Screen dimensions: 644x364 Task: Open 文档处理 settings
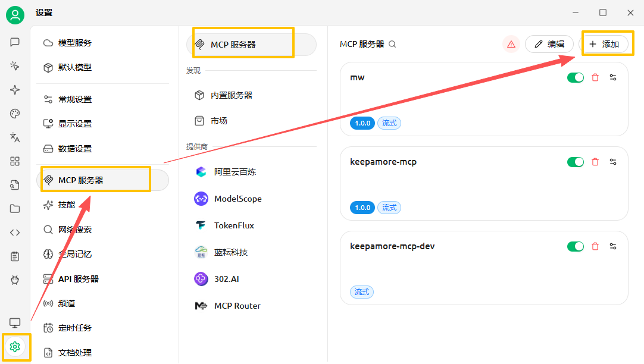(103, 353)
